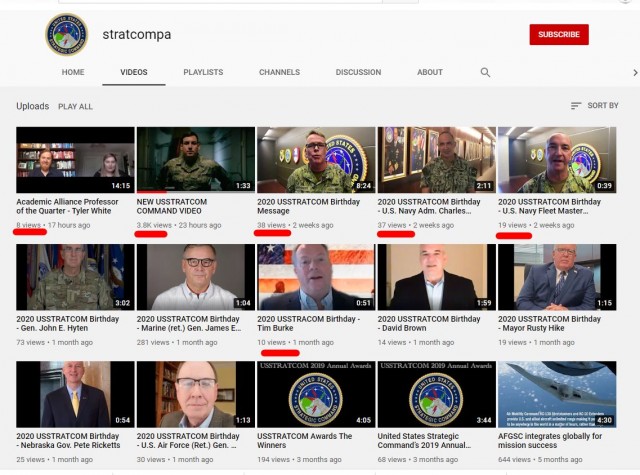Screen dimensions: 640x475
Task: Open Academic Alliance Professor video thumbnail
Action: (x=75, y=160)
